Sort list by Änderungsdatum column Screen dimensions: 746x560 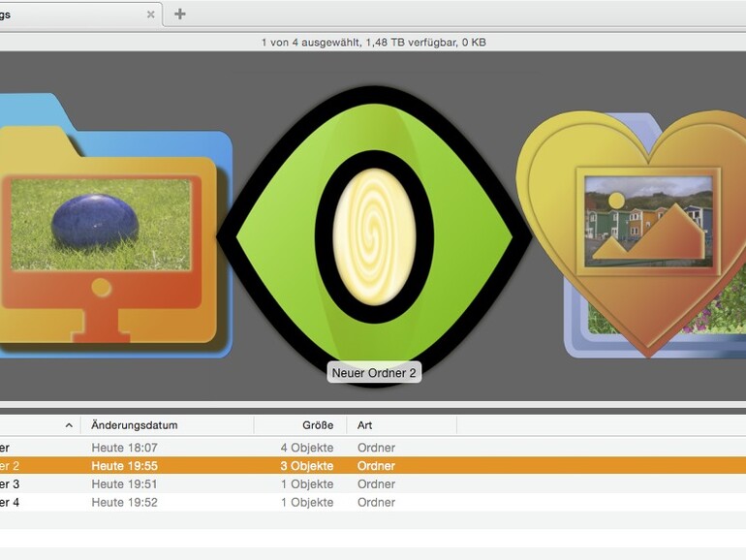point(134,425)
